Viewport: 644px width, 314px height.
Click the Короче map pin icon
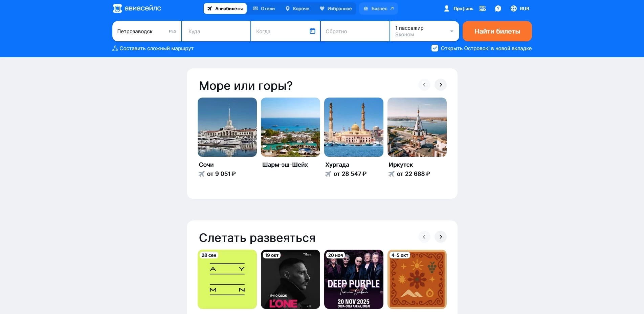[288, 8]
